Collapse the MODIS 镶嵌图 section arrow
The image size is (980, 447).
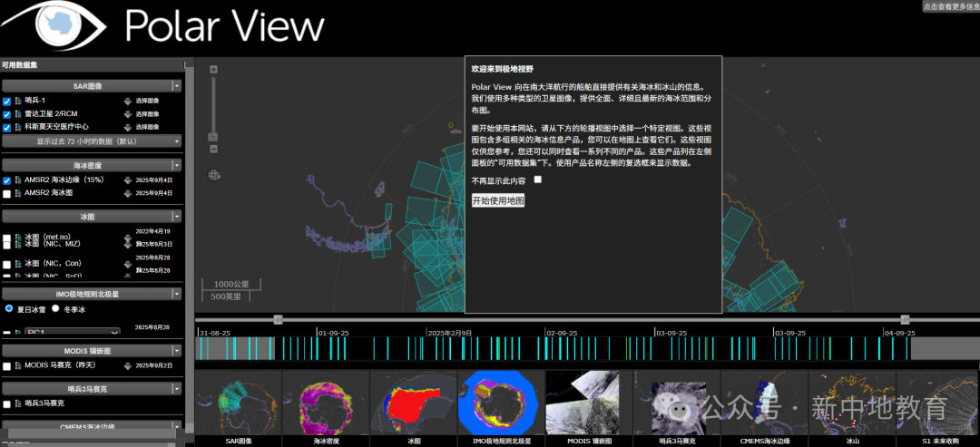click(178, 351)
